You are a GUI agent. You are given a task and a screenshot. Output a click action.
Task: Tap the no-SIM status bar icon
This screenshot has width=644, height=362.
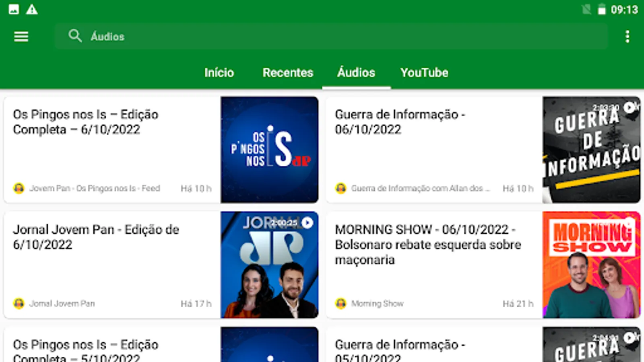tap(586, 9)
